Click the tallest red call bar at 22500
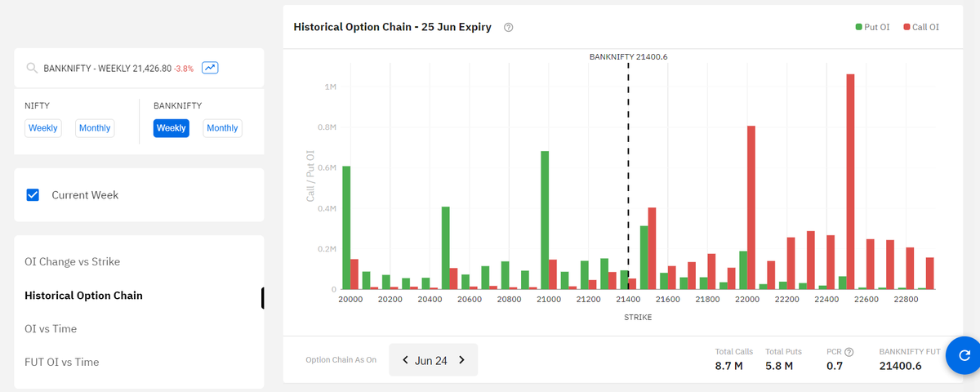Screen dimensions: 980x392 (850, 181)
